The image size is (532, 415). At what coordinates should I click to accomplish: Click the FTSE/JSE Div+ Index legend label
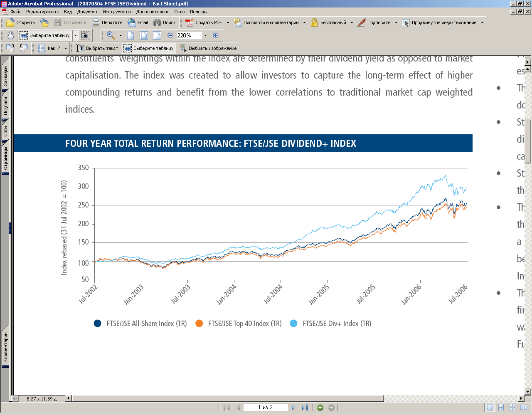point(337,324)
